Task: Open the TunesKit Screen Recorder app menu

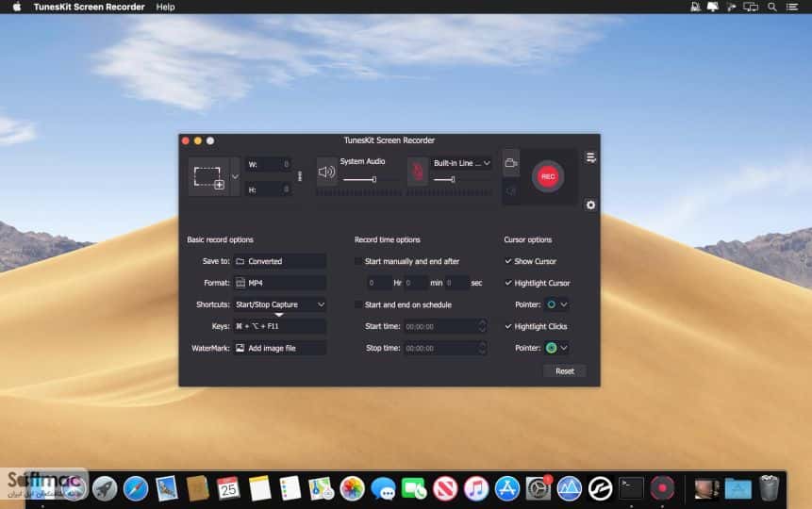Action: (89, 7)
